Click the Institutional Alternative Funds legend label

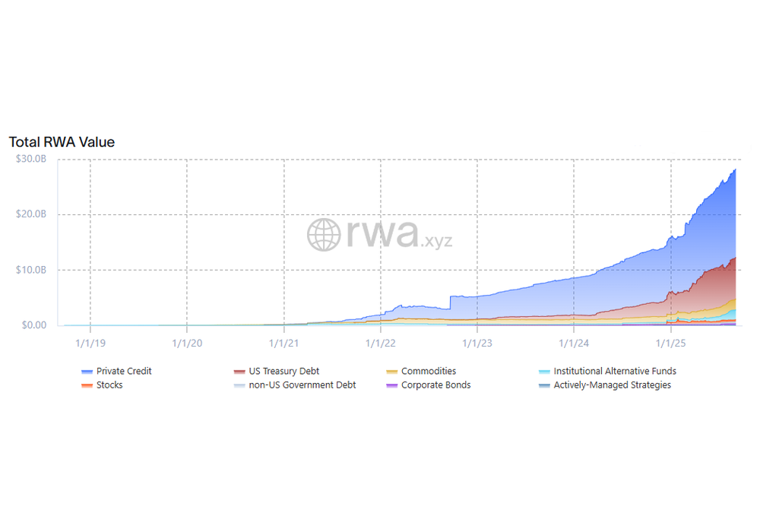pyautogui.click(x=615, y=371)
